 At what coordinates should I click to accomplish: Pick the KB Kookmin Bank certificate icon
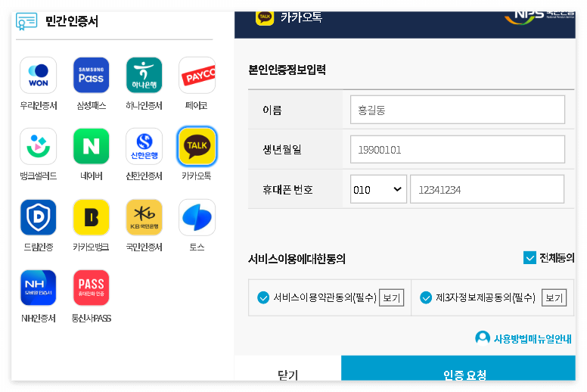(144, 217)
